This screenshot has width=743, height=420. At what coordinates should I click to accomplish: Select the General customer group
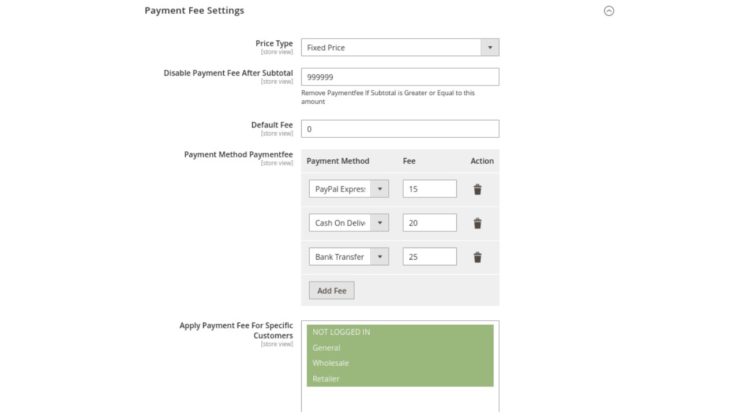point(400,347)
